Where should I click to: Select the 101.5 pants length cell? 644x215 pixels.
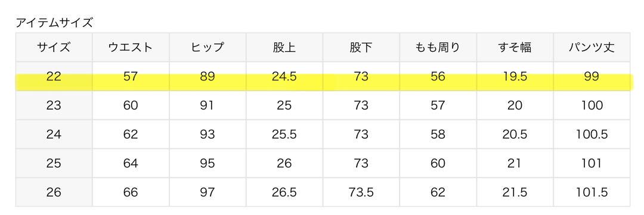[x=592, y=192]
